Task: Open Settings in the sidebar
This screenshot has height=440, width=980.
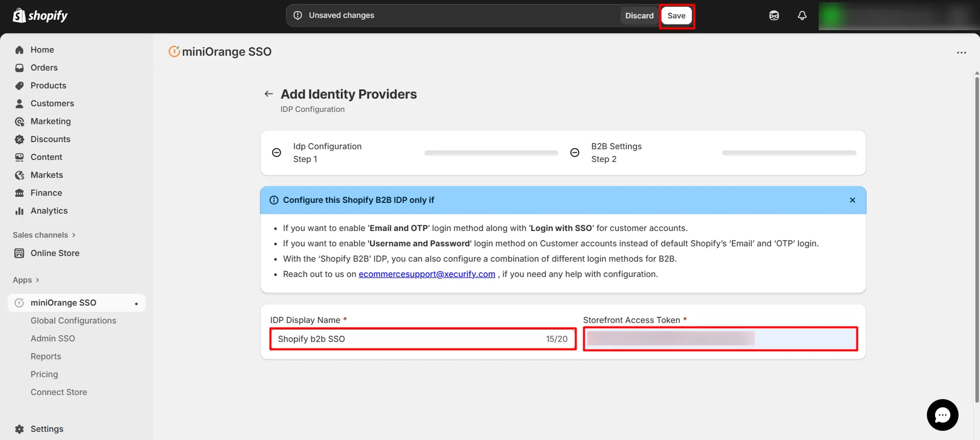Action: point(47,429)
